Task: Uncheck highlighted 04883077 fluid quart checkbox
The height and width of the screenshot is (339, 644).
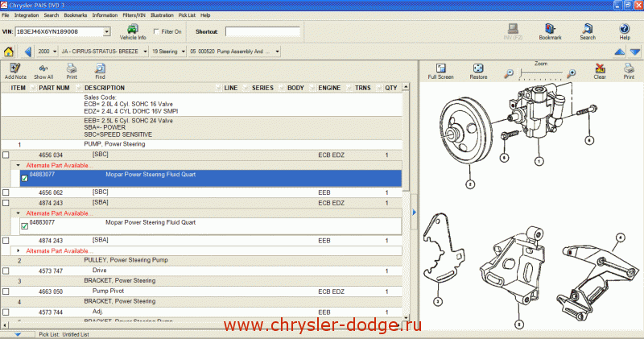Action: [25, 178]
